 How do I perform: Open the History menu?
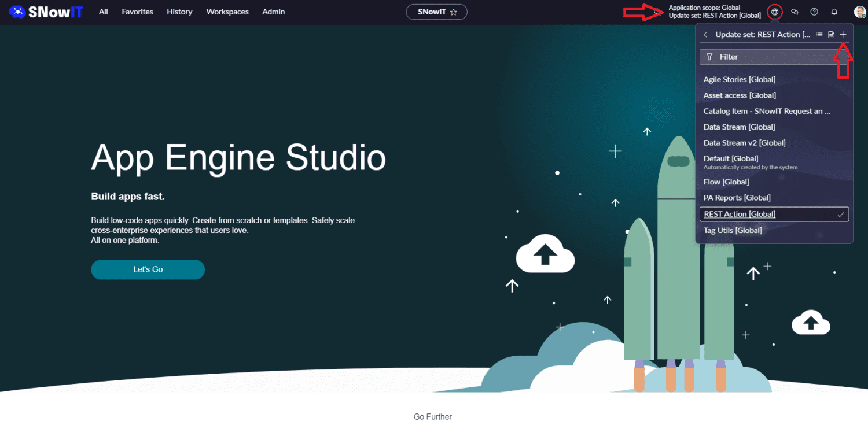pos(179,12)
